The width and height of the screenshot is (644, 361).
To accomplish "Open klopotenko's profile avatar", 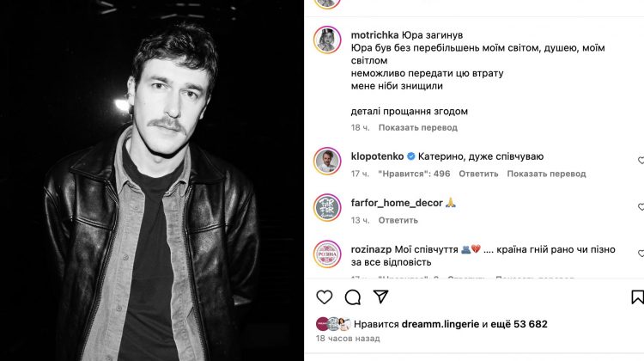I will [x=328, y=162].
